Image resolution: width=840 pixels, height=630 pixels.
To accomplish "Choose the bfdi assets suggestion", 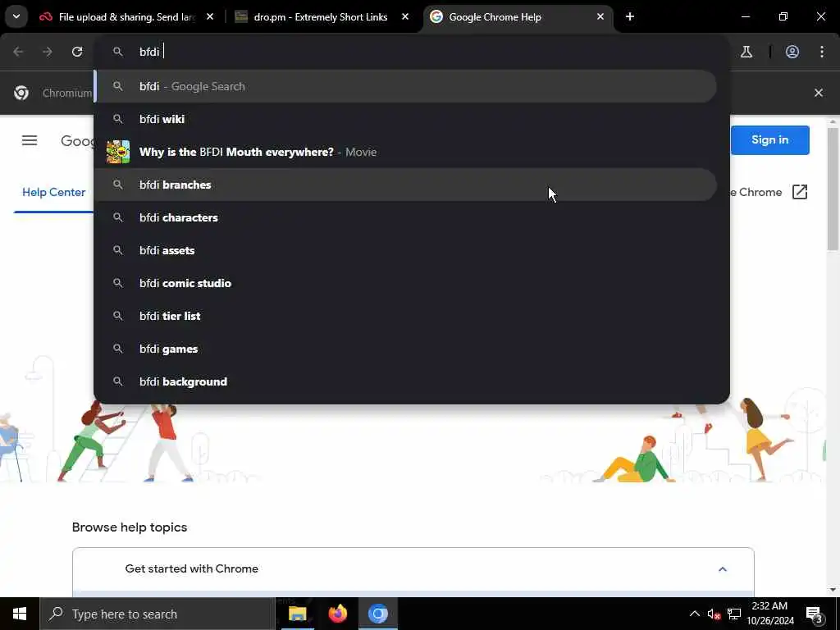I will coord(405,250).
